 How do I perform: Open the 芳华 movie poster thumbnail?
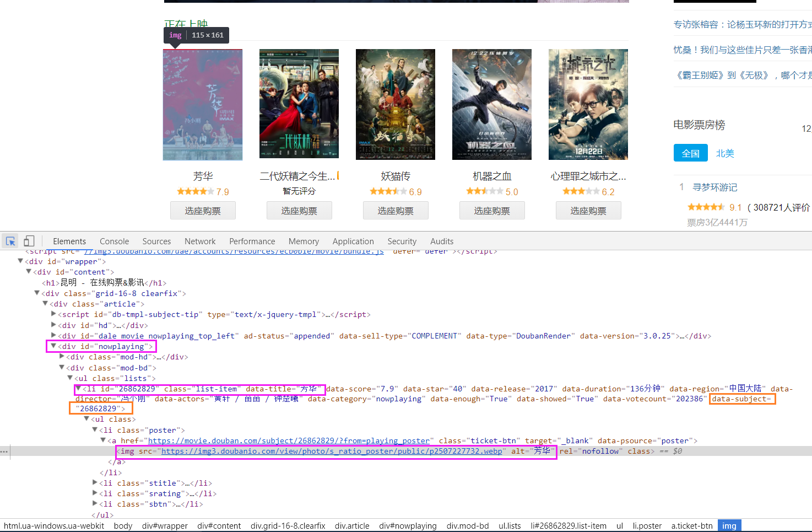[203, 105]
